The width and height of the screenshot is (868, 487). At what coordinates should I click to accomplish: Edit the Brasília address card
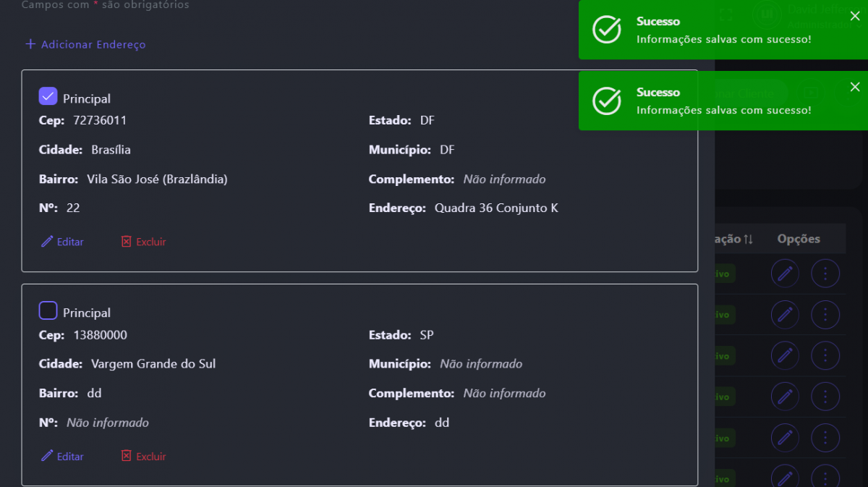pos(62,242)
